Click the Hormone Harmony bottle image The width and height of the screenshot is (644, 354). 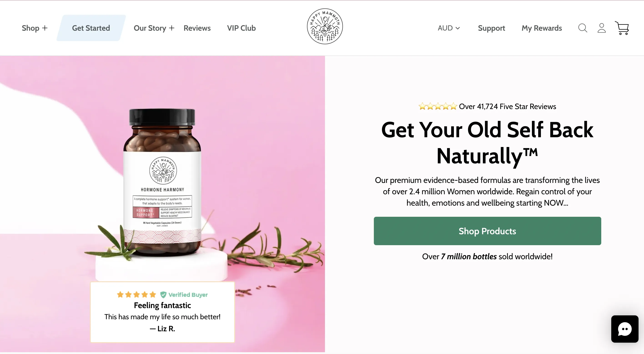click(x=162, y=182)
